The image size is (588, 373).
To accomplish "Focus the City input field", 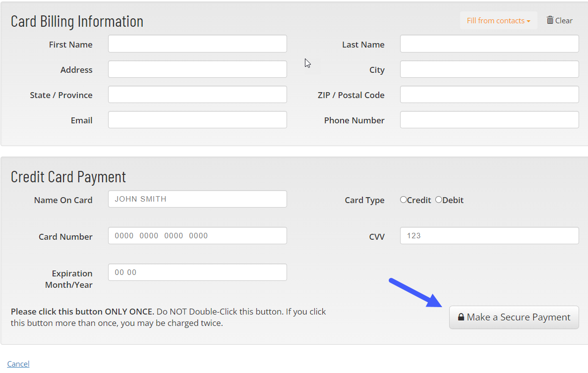I will pos(489,69).
